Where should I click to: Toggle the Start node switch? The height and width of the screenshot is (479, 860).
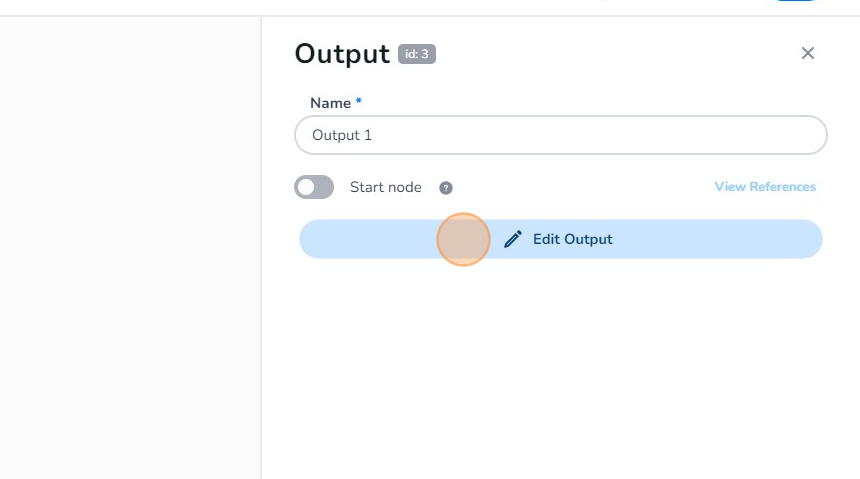click(x=314, y=187)
